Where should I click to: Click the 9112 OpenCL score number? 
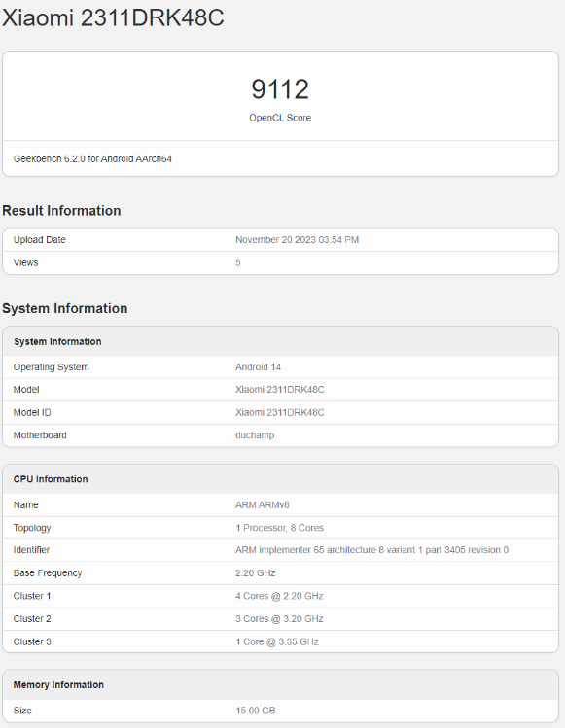pos(280,89)
